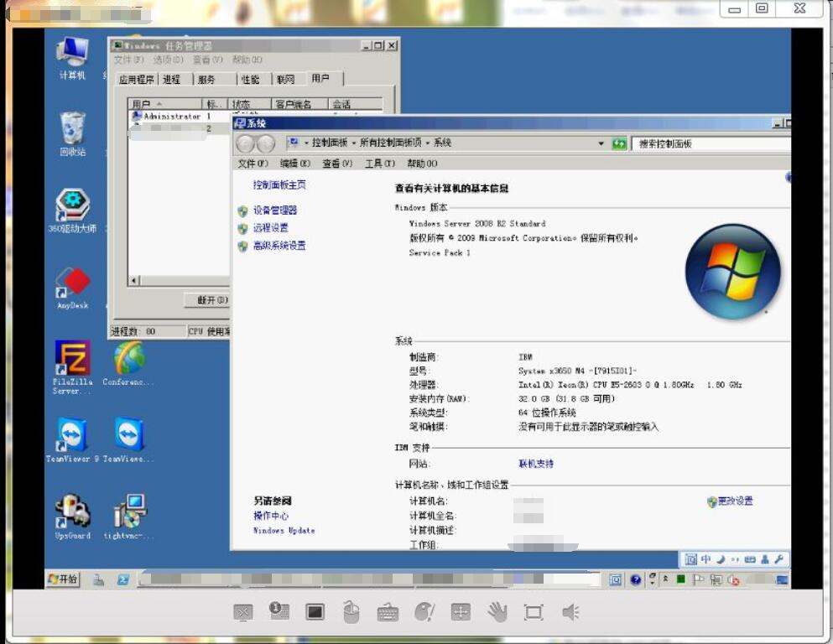Click the back arrow in 系统 window
This screenshot has width=833, height=644.
click(245, 143)
